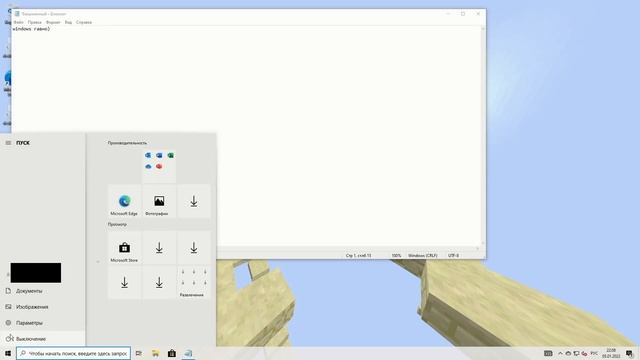Click the Notepad title bar icon
640x360 pixels.
tap(17, 13)
